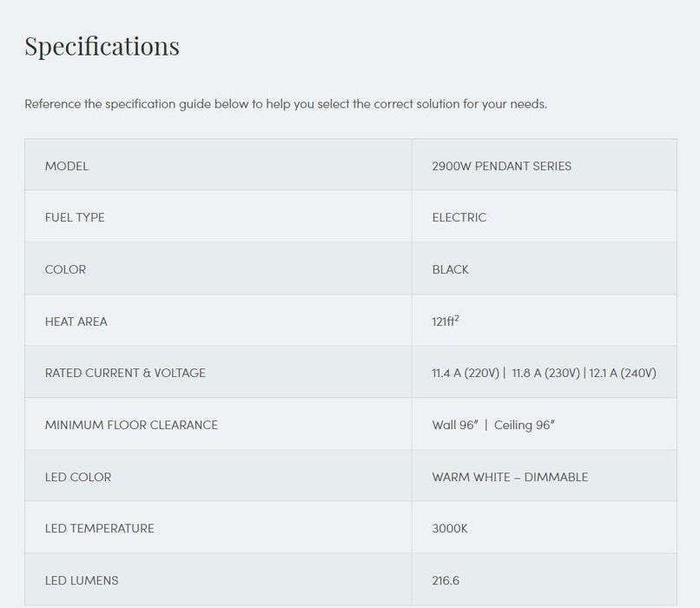This screenshot has width=700, height=608.
Task: Select the LED TEMPERATURE label cell
Action: pyautogui.click(x=99, y=528)
